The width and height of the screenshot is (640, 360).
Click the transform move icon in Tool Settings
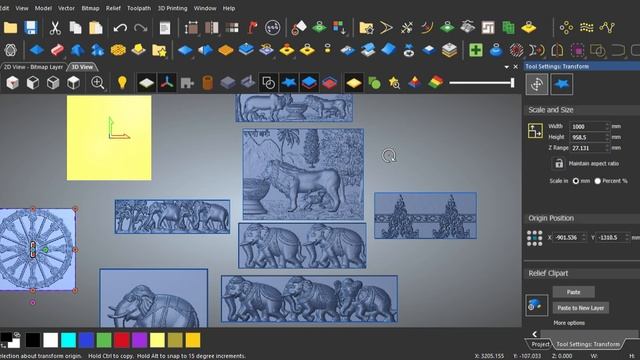tap(536, 84)
